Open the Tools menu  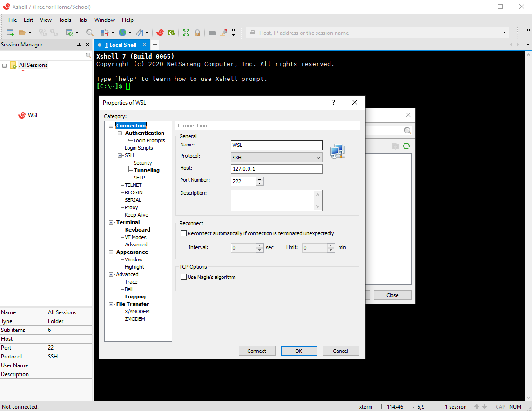coord(65,20)
